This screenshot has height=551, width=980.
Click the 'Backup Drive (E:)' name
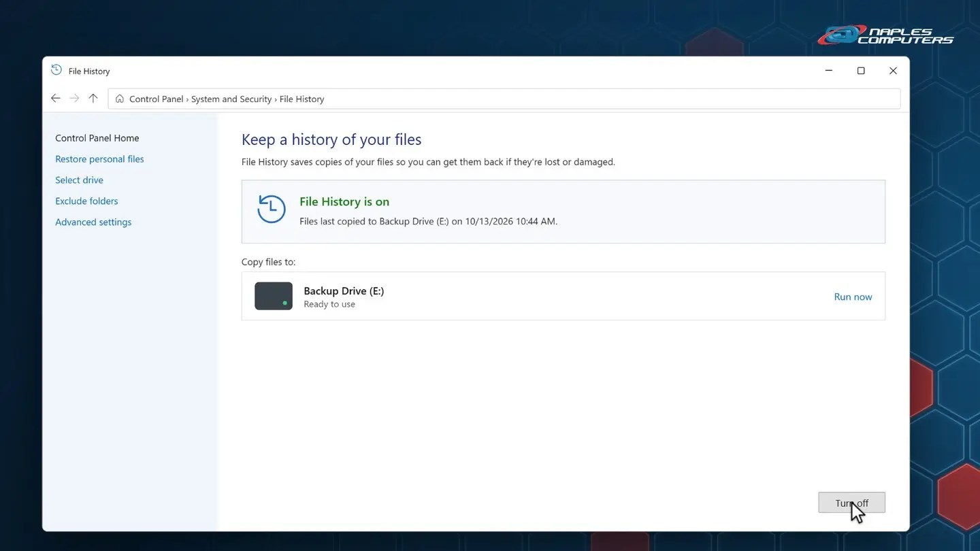[344, 290]
